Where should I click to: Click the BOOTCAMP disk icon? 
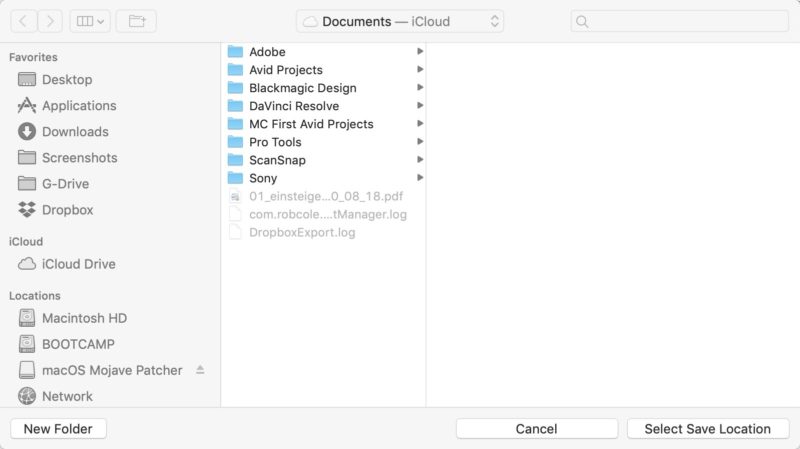(x=27, y=344)
